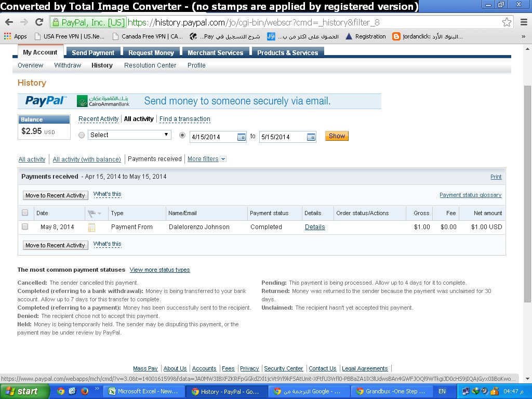
Task: Open the Apps bookmarks shortcut
Action: click(x=15, y=36)
